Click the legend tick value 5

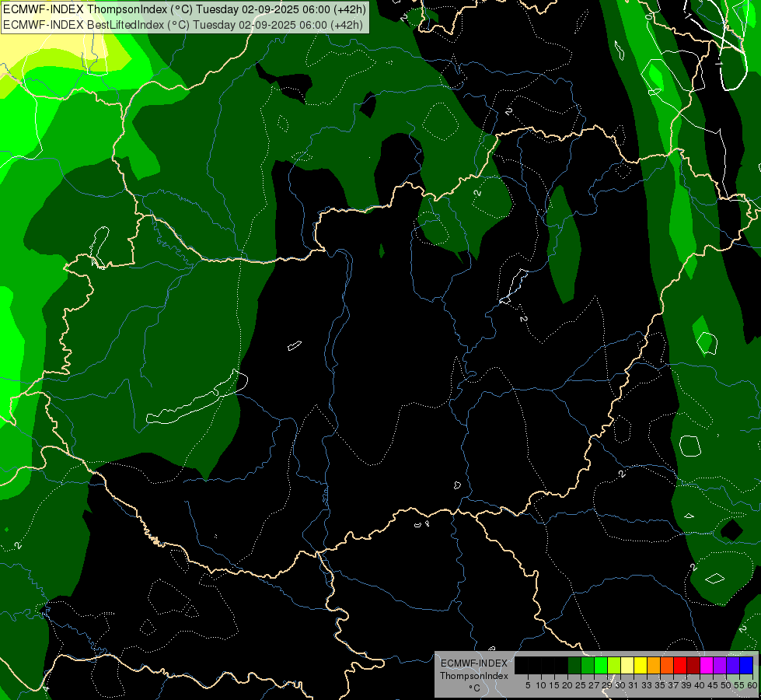pyautogui.click(x=528, y=685)
